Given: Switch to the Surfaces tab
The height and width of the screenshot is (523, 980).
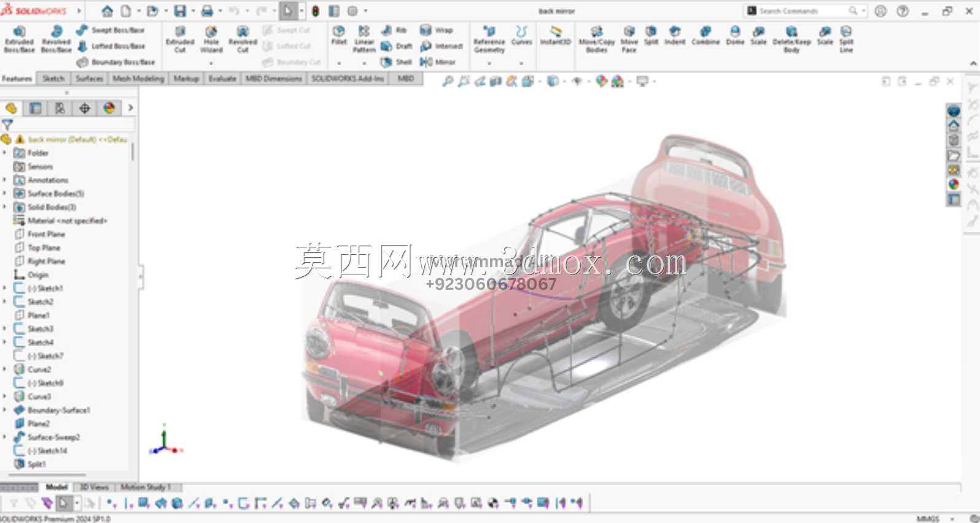Looking at the screenshot, I should coord(90,79).
